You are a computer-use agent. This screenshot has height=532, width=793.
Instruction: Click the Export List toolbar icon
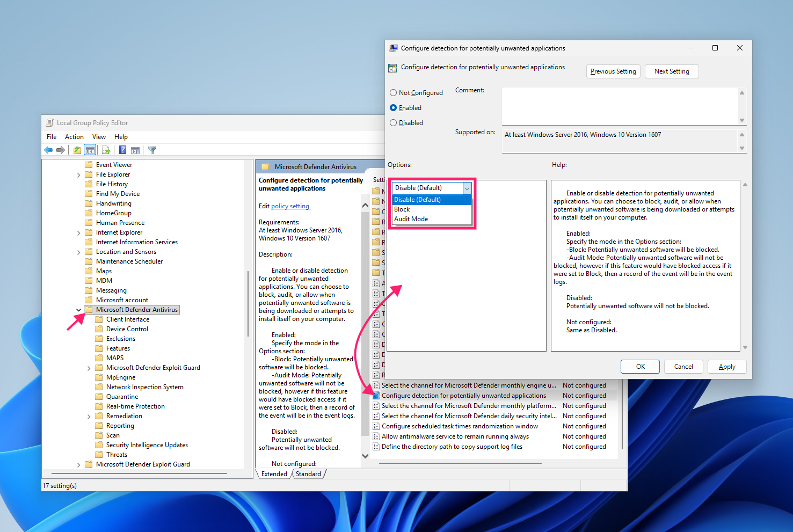click(x=106, y=150)
